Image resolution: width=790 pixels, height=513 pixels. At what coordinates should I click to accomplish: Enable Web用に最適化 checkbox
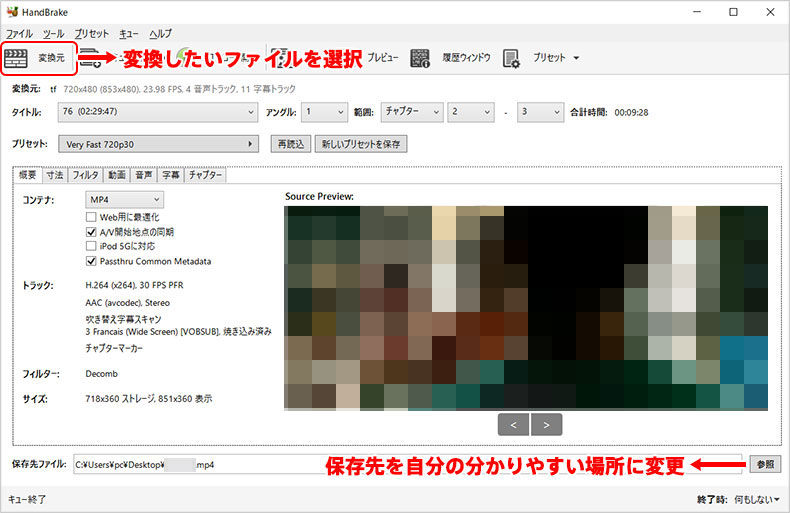point(92,217)
